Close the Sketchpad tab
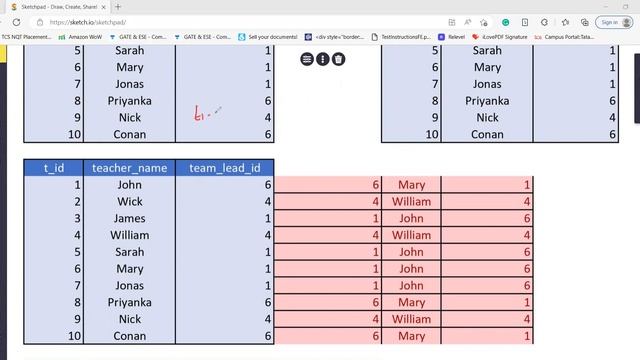 [x=104, y=7]
